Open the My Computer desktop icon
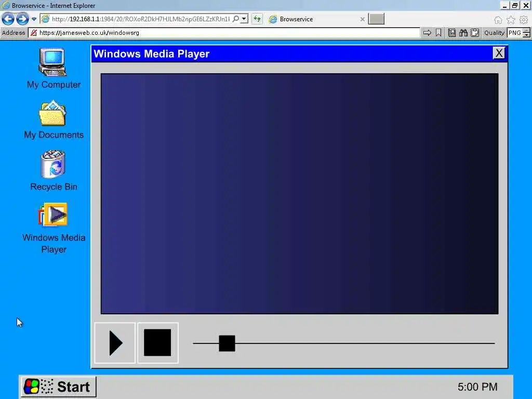 click(x=52, y=62)
